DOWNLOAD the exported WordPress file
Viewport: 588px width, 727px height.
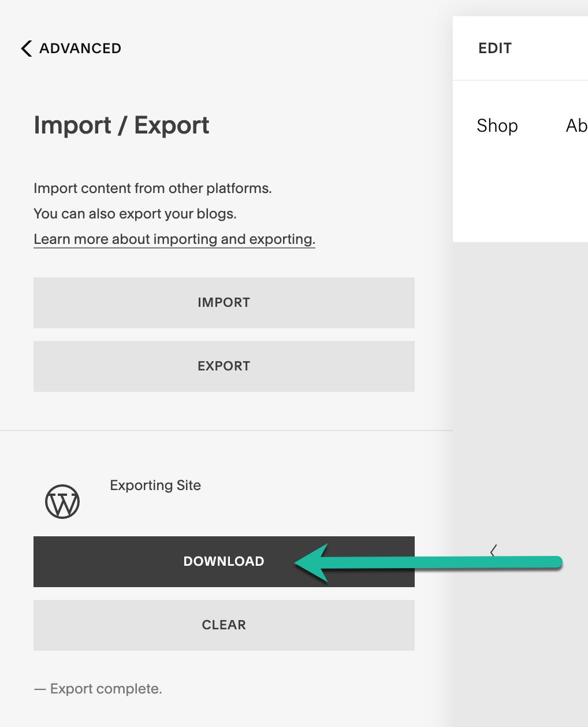click(224, 561)
